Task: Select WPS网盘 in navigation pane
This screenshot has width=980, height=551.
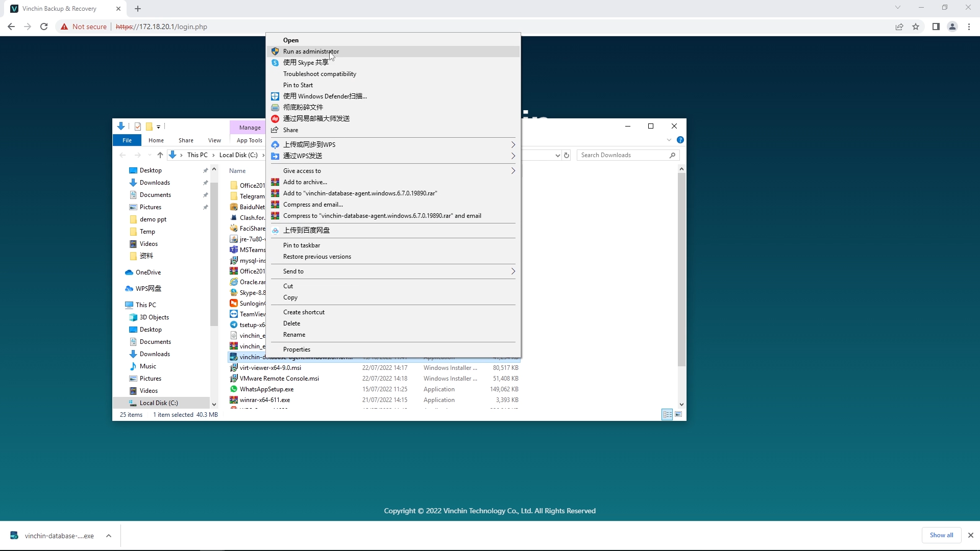Action: pyautogui.click(x=149, y=289)
